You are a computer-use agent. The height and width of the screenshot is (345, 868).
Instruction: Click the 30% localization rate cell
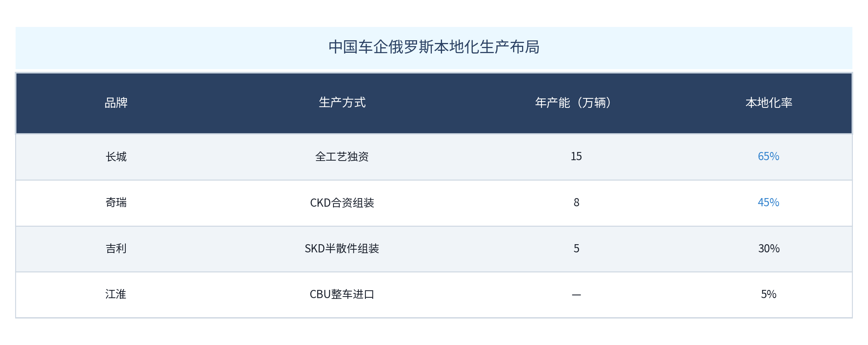point(769,248)
